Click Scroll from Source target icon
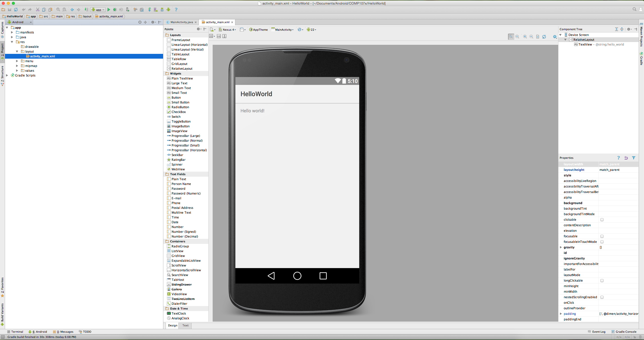This screenshot has height=340, width=644. (x=140, y=22)
